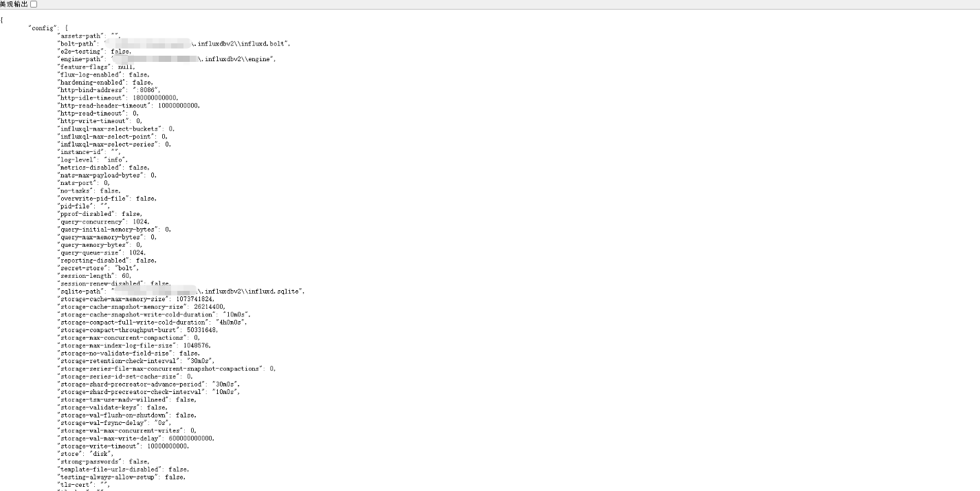
Task: Tick the 美观输出 pretty-print checkbox
Action: [34, 4]
